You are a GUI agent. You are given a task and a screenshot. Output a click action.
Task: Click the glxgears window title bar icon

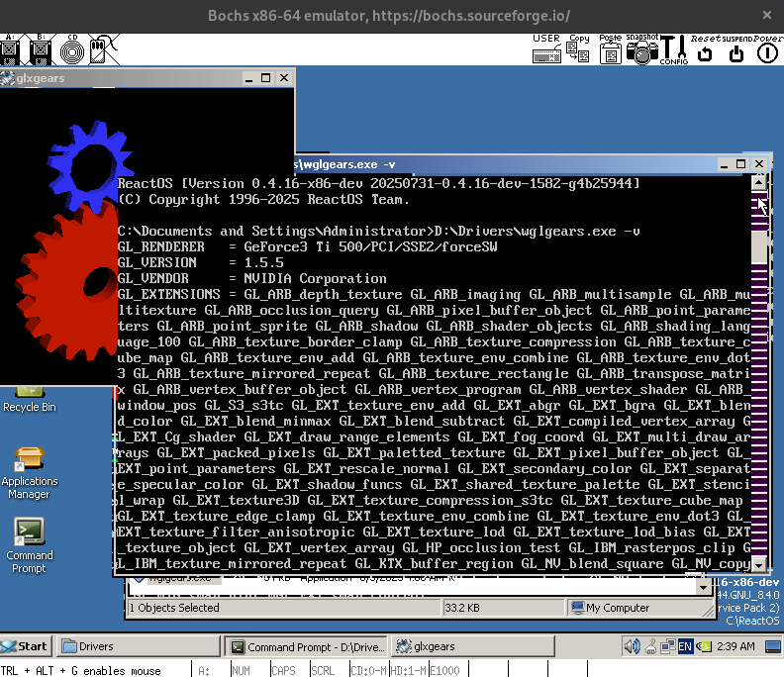point(8,78)
